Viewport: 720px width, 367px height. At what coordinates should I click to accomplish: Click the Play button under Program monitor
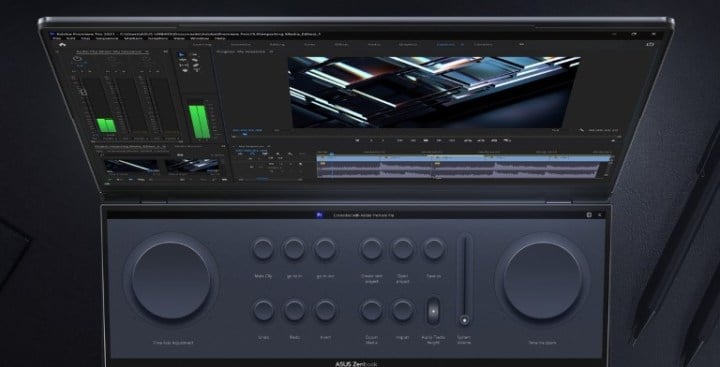click(x=426, y=140)
